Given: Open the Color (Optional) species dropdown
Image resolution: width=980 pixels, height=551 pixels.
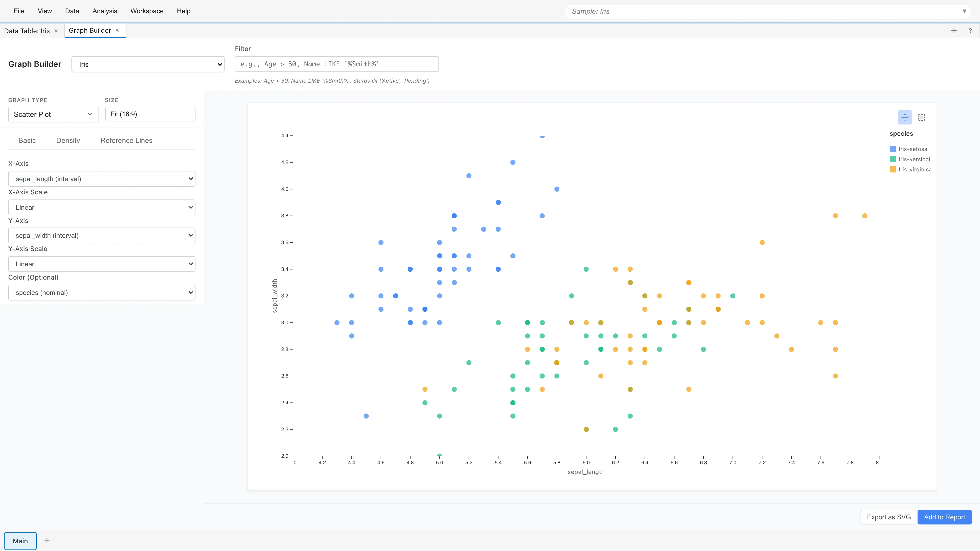Looking at the screenshot, I should point(101,292).
